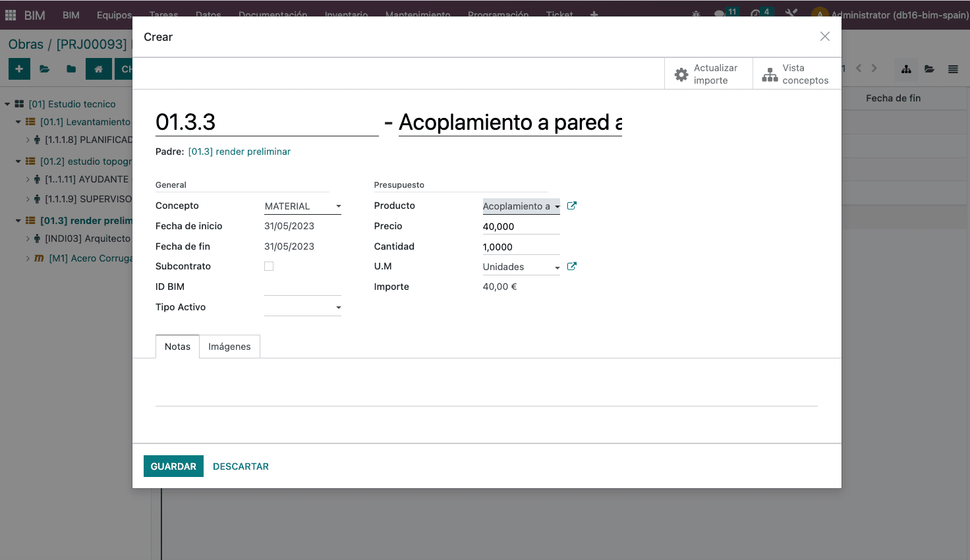
Task: Open the apps grid menu icon
Action: click(11, 14)
